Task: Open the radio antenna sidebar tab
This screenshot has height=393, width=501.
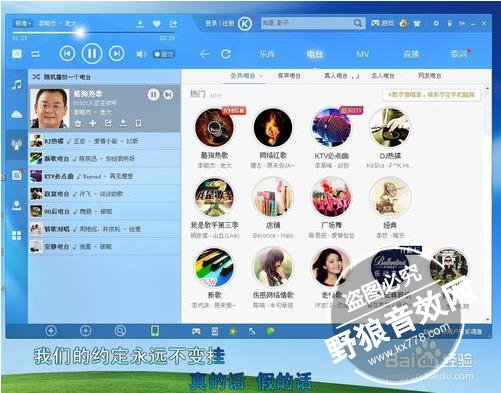Action: pos(17,145)
